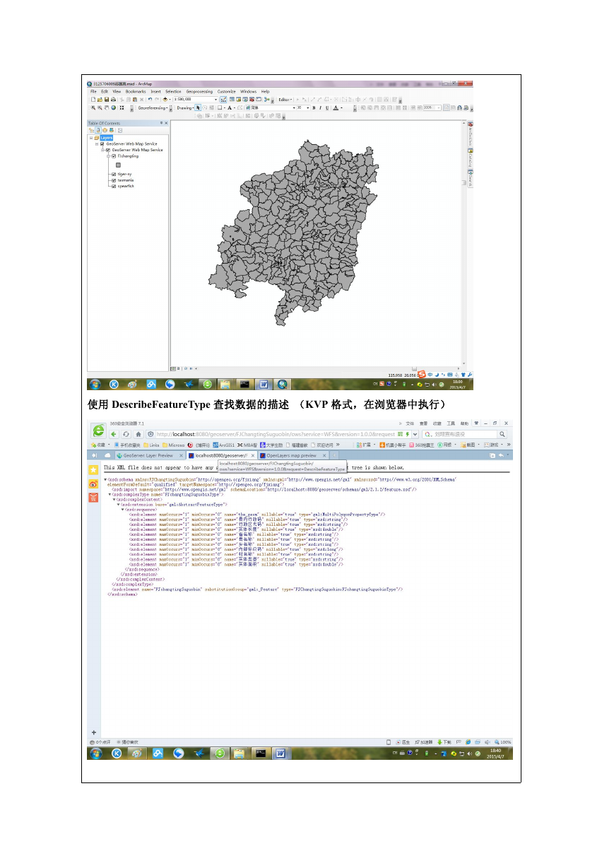Image resolution: width=614 pixels, height=868 pixels.
Task: Open the File menu in ArcMap
Action: tap(93, 92)
